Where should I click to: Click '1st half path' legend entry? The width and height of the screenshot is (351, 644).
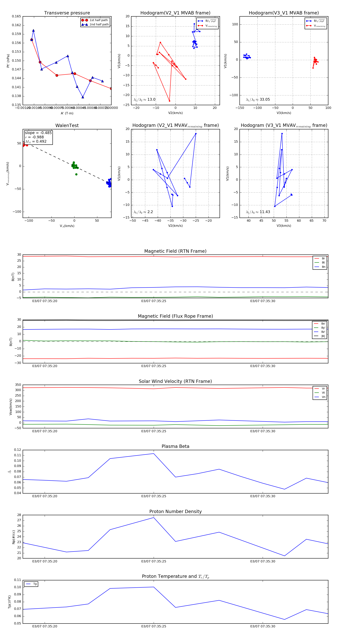pos(95,20)
